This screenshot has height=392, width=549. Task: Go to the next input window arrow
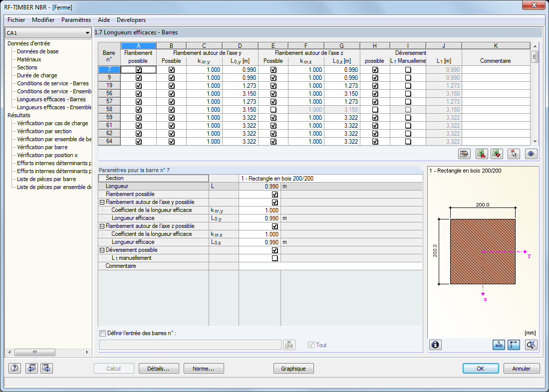[x=46, y=369]
